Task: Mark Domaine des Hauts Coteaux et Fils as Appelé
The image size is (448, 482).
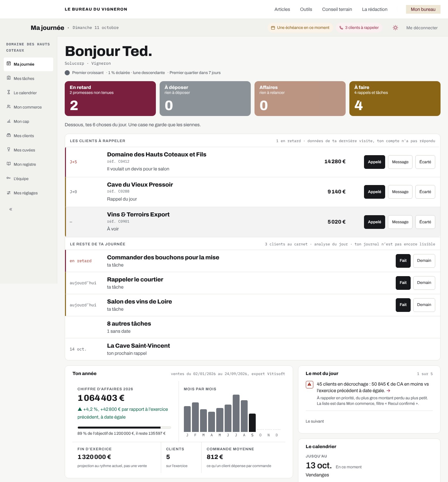Action: (x=375, y=162)
